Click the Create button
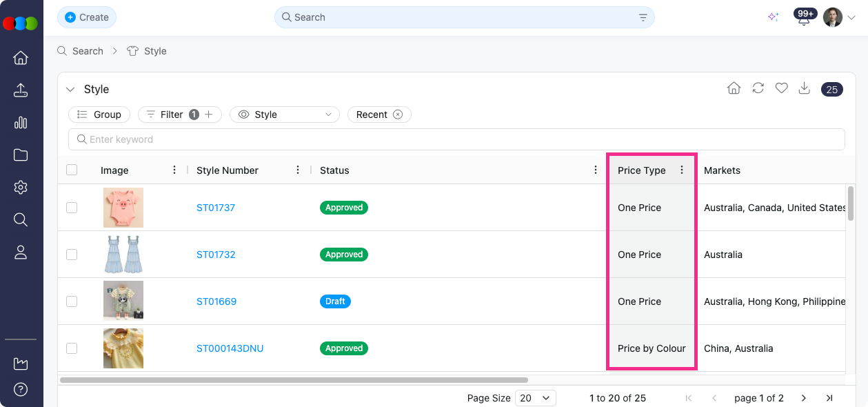 [x=87, y=17]
